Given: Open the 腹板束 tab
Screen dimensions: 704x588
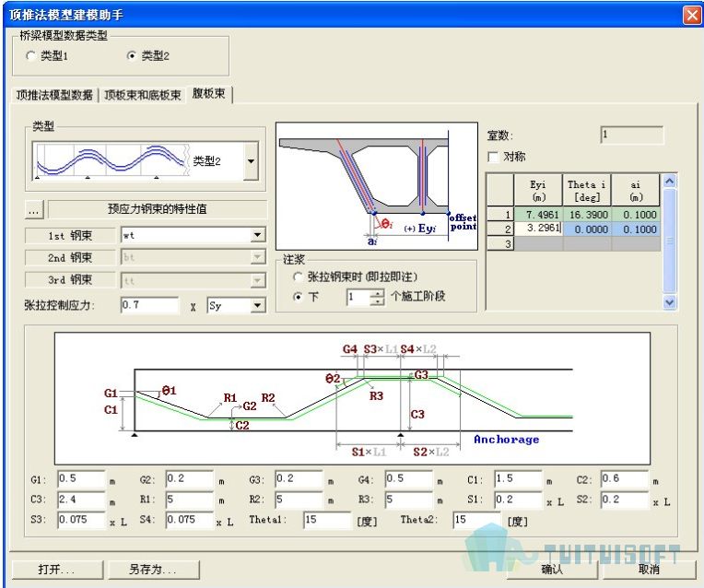Looking at the screenshot, I should 209,93.
